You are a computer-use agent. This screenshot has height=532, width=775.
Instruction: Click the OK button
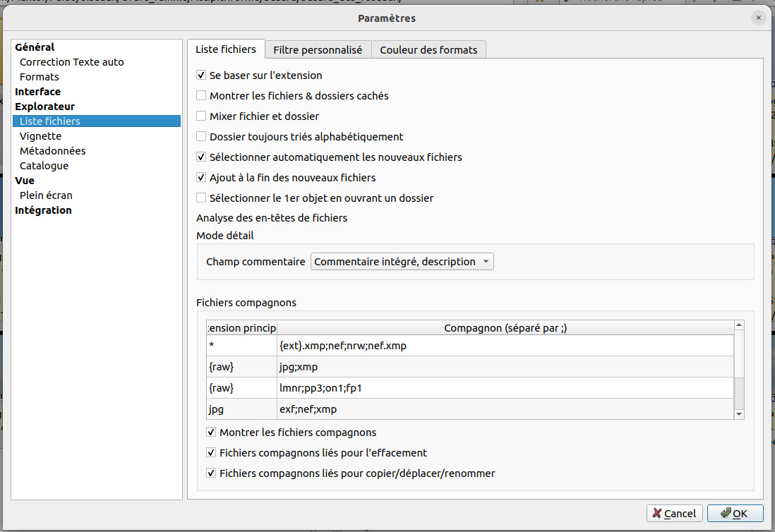(x=735, y=514)
